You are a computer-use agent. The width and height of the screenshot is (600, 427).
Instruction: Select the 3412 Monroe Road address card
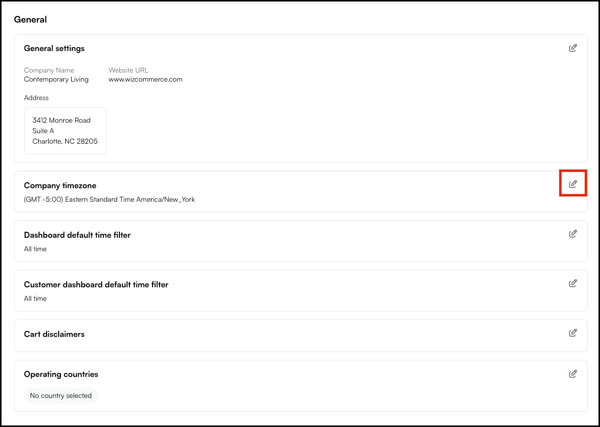tap(65, 131)
